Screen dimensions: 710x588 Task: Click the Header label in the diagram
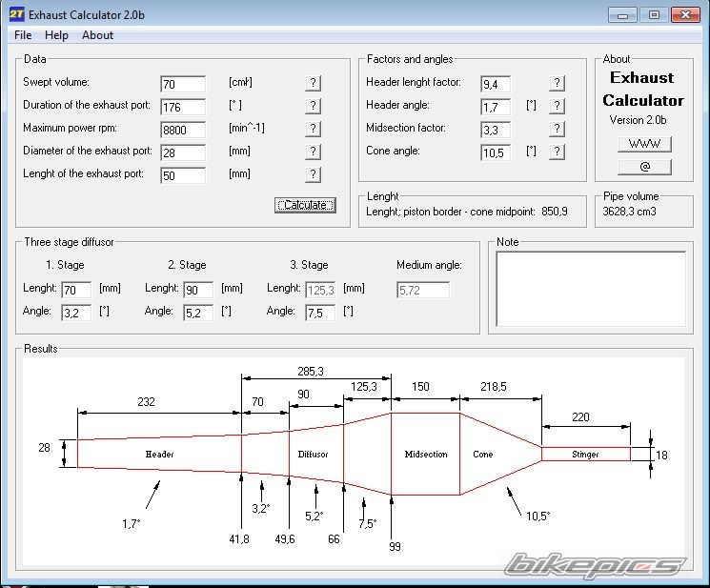click(x=159, y=454)
